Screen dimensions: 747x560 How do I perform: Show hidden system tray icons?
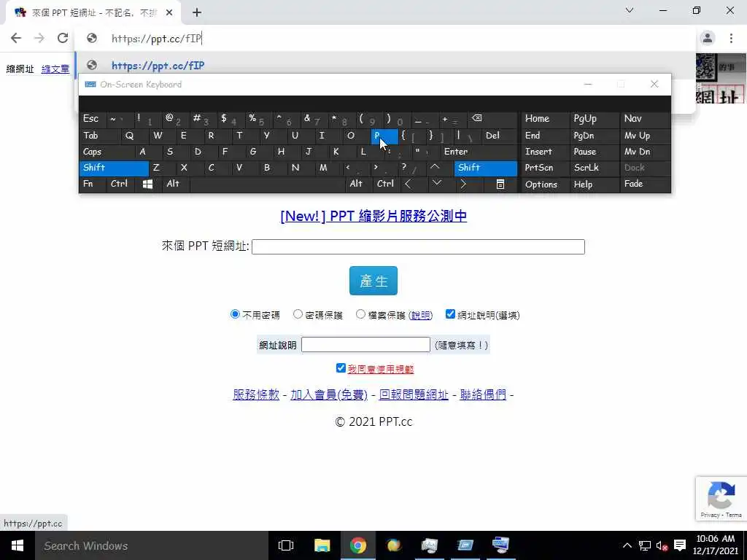tap(627, 545)
